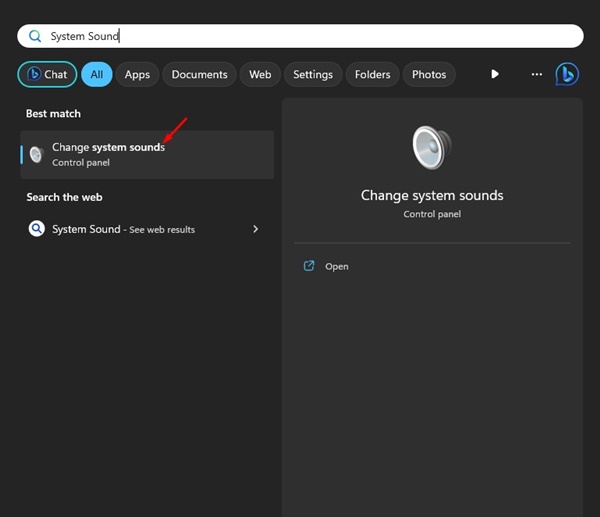Switch to the Settings filter tab
This screenshot has height=517, width=600.
(x=313, y=74)
